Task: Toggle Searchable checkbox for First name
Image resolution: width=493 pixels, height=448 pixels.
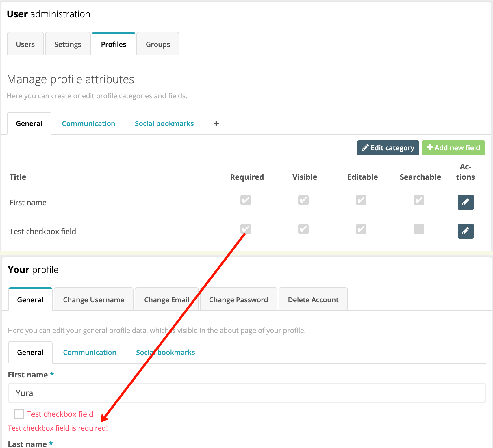Action: click(419, 200)
